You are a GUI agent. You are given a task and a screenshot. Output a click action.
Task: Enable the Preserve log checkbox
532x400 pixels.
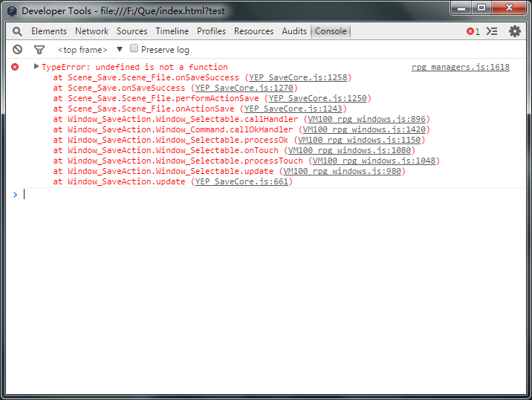pos(134,48)
